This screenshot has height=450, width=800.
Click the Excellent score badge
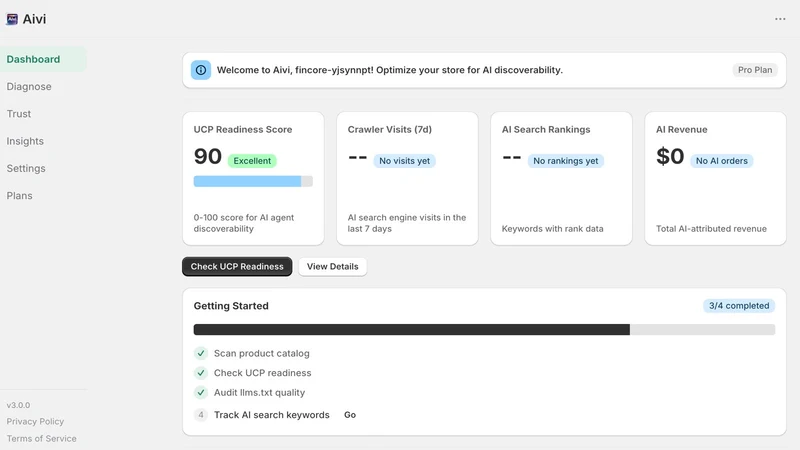[x=252, y=161]
